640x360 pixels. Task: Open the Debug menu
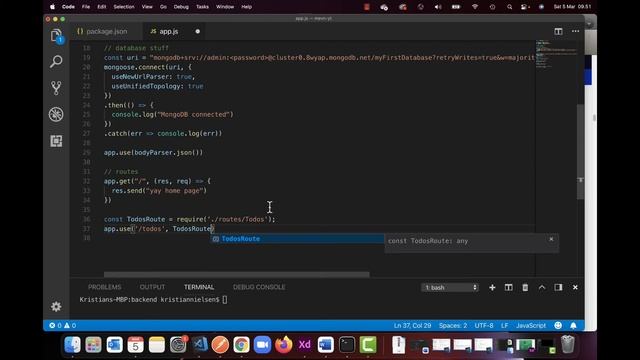click(181, 7)
